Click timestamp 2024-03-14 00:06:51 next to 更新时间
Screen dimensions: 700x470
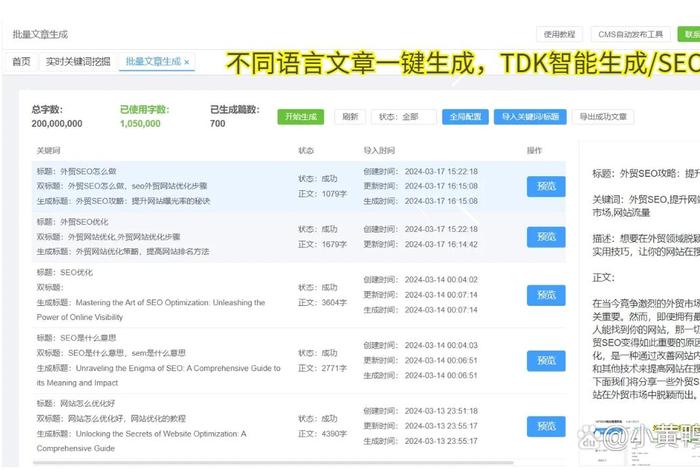pyautogui.click(x=441, y=361)
